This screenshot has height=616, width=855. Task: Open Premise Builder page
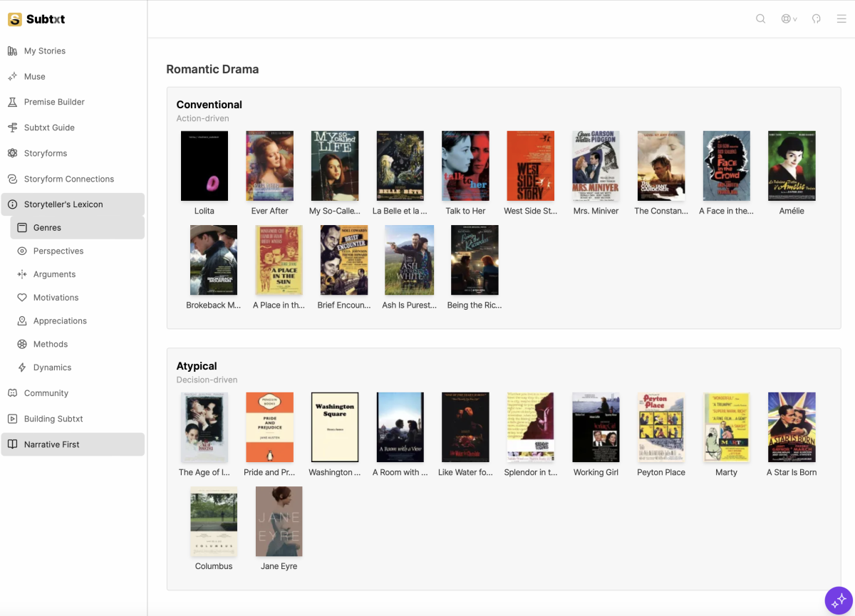(x=73, y=102)
